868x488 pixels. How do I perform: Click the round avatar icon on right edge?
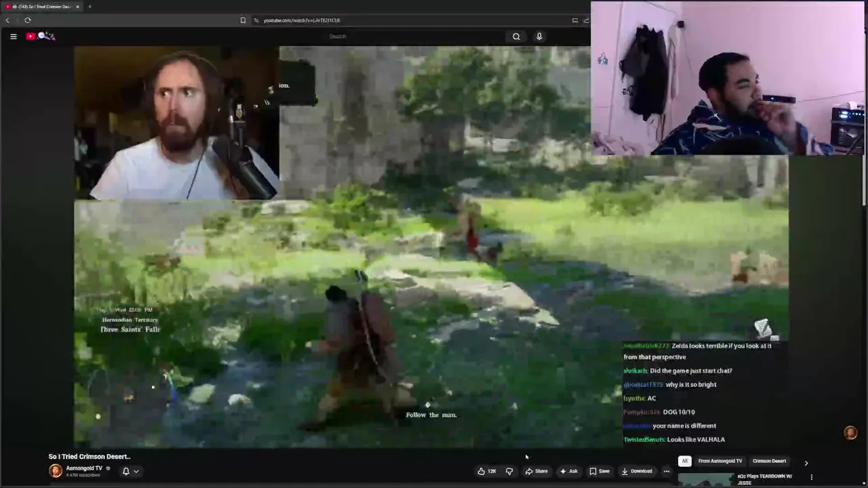click(x=850, y=433)
